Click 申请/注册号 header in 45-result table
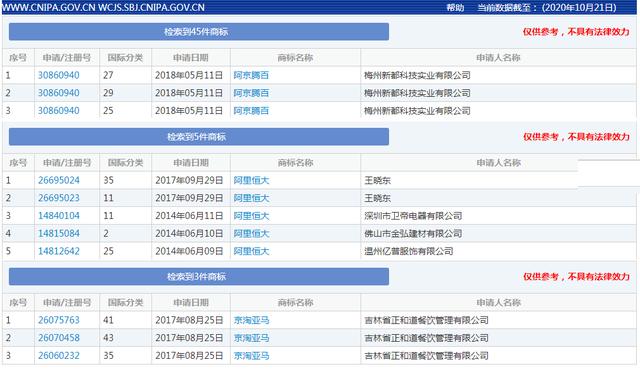The height and width of the screenshot is (374, 640). (67, 58)
